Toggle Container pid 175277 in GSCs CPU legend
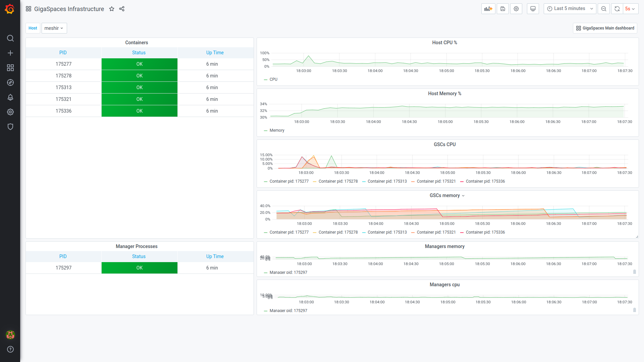Image resolution: width=644 pixels, height=362 pixels. [289, 181]
